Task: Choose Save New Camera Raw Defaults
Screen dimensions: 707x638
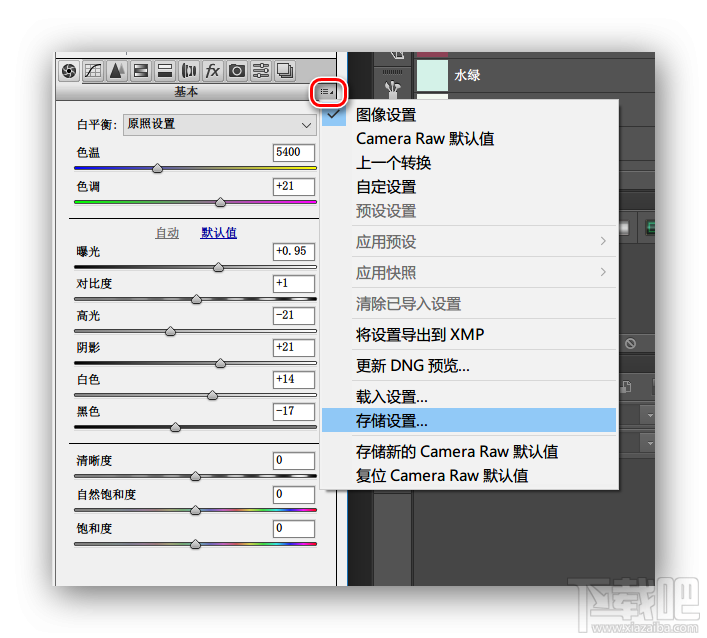Action: point(469,451)
